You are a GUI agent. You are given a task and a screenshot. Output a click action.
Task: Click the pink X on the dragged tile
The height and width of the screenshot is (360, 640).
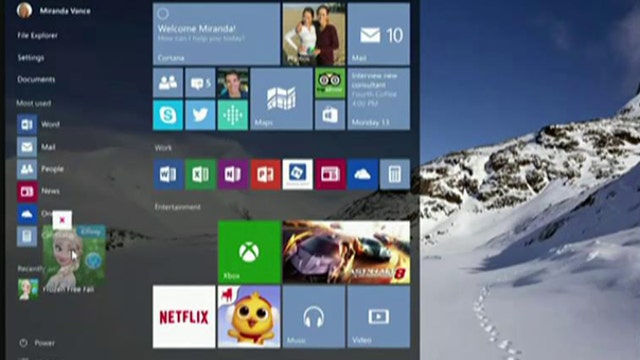tap(62, 220)
